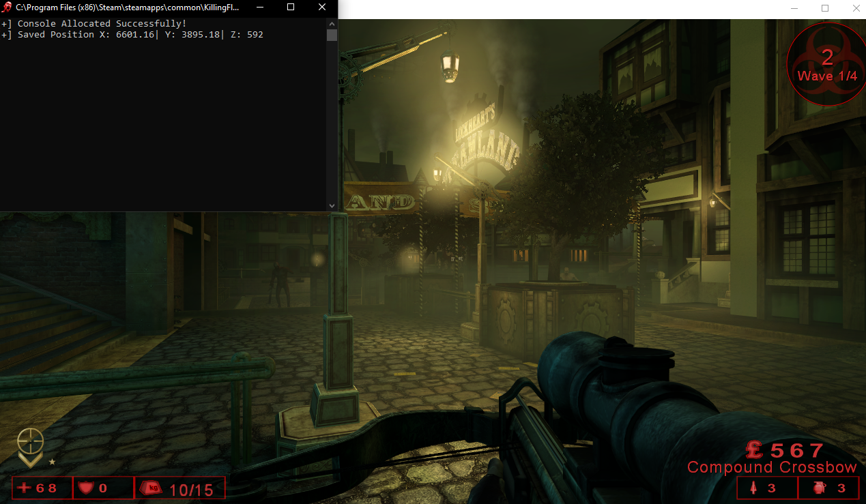Screen dimensions: 866x504
Task: Maximize the game window
Action: click(x=824, y=8)
